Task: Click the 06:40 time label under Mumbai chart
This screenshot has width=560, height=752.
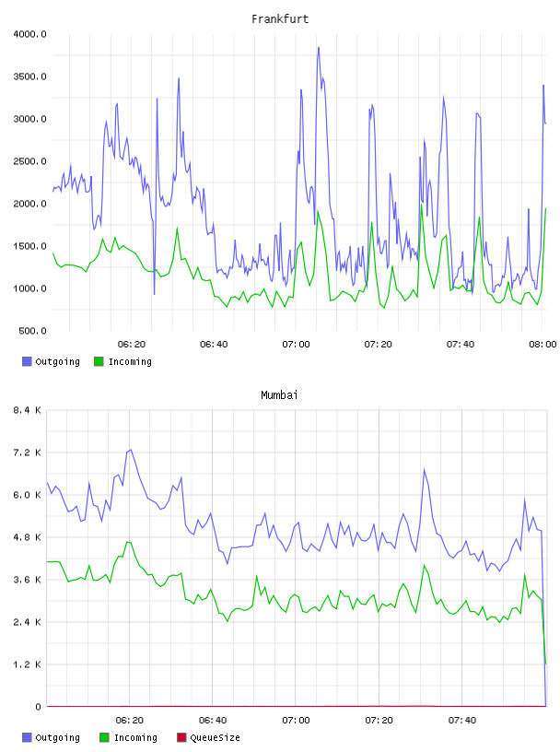Action: point(213,721)
